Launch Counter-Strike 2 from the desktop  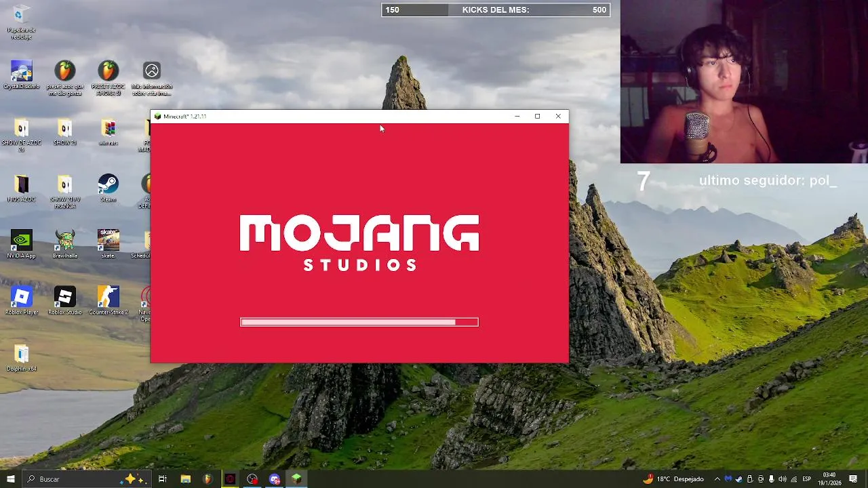(108, 301)
